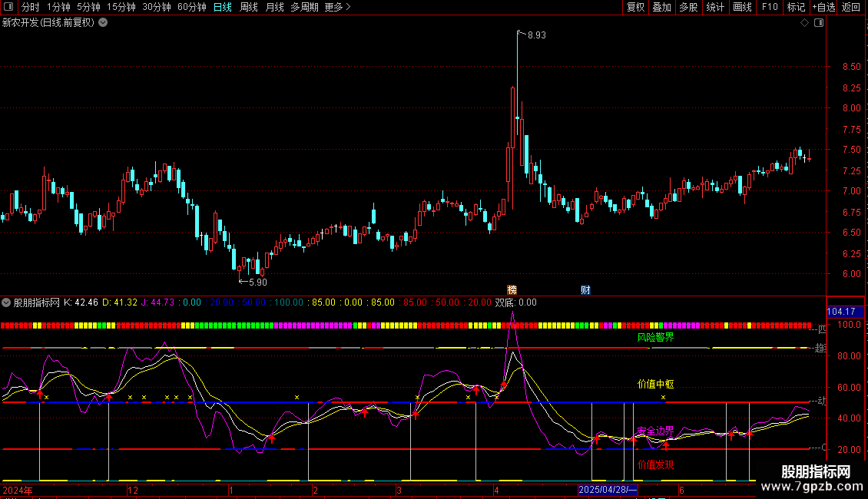
Task: Click the 5.90 low price label
Action: pyautogui.click(x=258, y=283)
